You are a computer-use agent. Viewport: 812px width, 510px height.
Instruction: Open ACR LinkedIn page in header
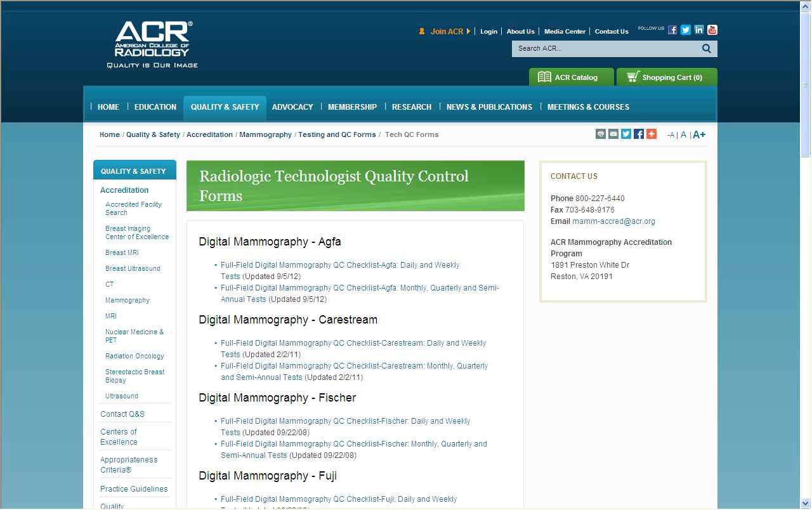click(x=699, y=30)
